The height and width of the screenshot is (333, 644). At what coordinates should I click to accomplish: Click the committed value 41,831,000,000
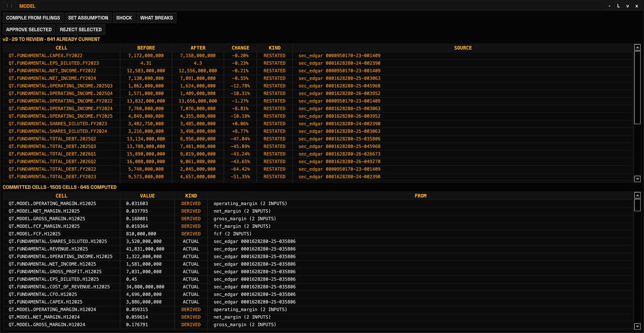145,249
